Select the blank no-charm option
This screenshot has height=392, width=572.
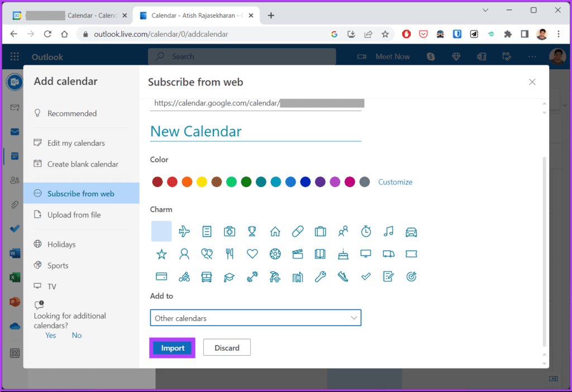[x=161, y=231]
